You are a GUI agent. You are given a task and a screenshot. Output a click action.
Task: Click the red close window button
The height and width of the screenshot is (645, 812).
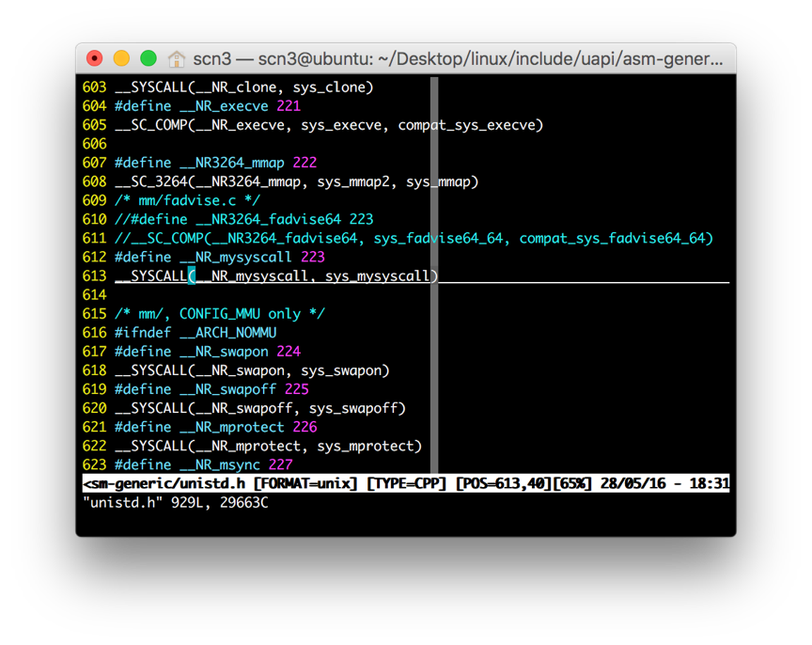click(x=94, y=58)
